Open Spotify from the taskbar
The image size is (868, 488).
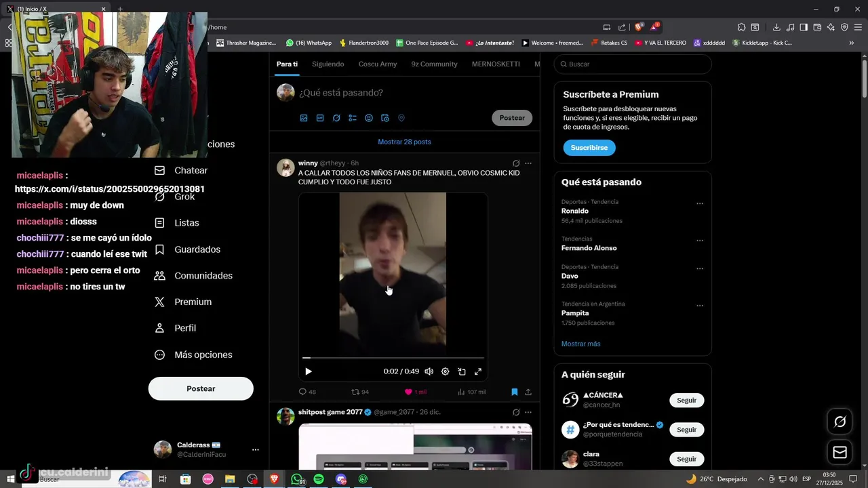[x=319, y=479]
